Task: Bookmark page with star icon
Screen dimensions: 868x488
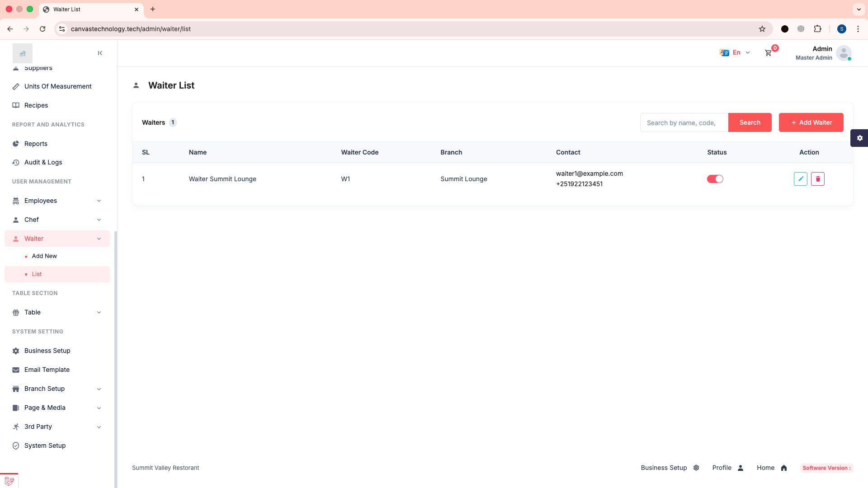Action: point(762,29)
